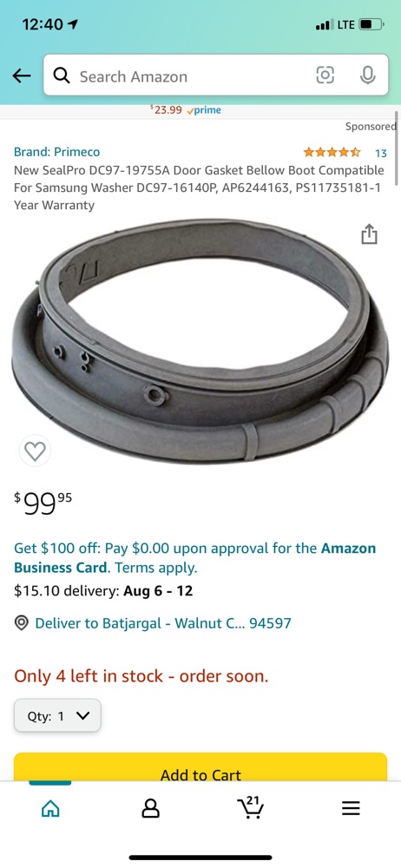
Task: Tap the share icon on product image
Action: coord(369,234)
